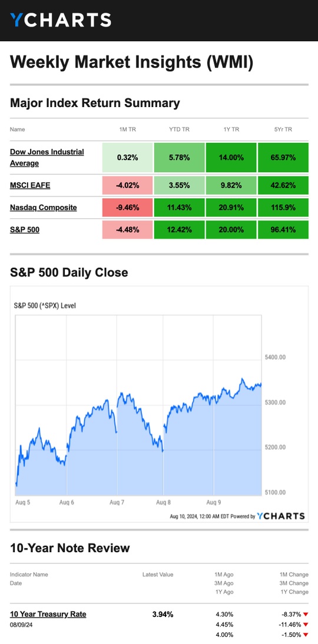
Task: Click red down arrow beside -8.37%
Action: click(306, 615)
